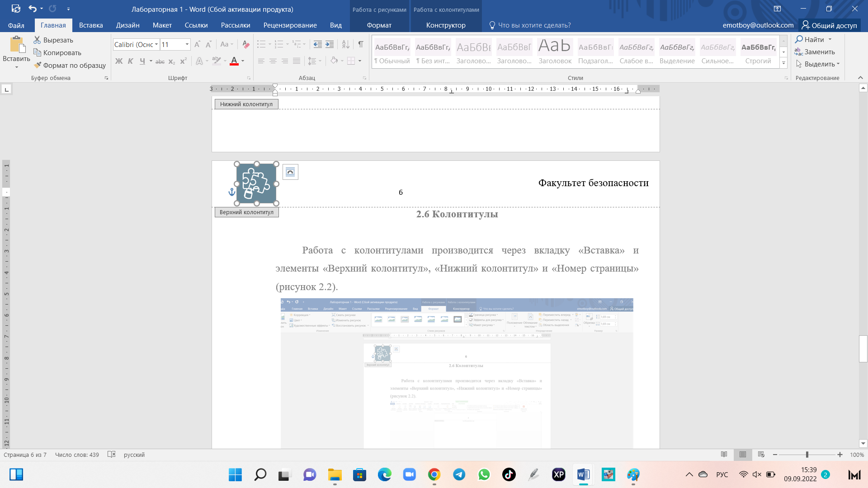Open Google Chrome from the taskbar
The image size is (868, 488).
pyautogui.click(x=434, y=474)
